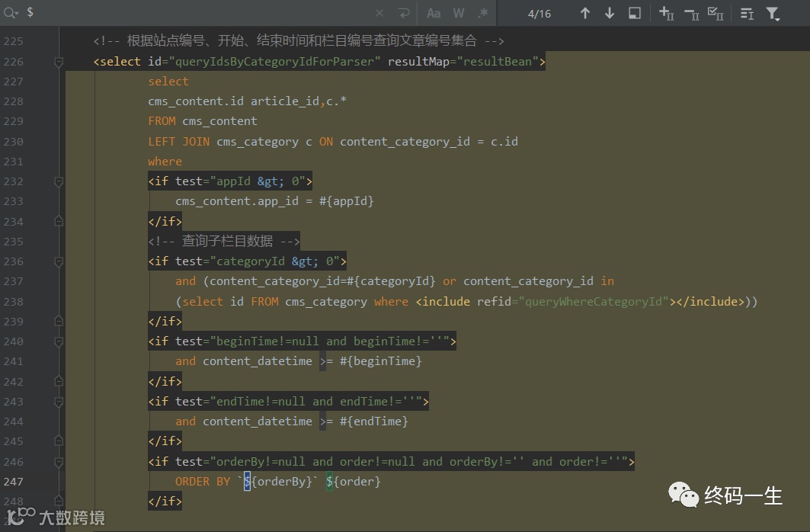This screenshot has width=810, height=532.
Task: Click "#{categoryId}" on line 237
Action: (x=391, y=281)
